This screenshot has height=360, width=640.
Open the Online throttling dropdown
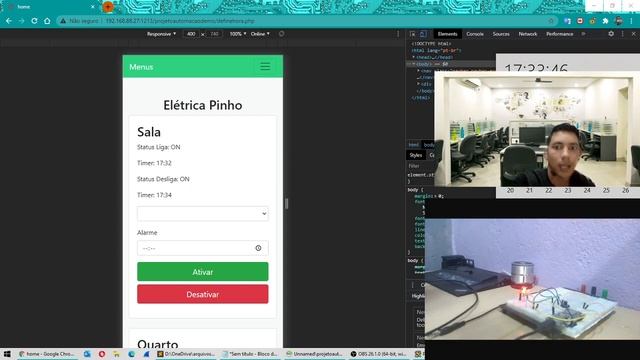click(260, 34)
